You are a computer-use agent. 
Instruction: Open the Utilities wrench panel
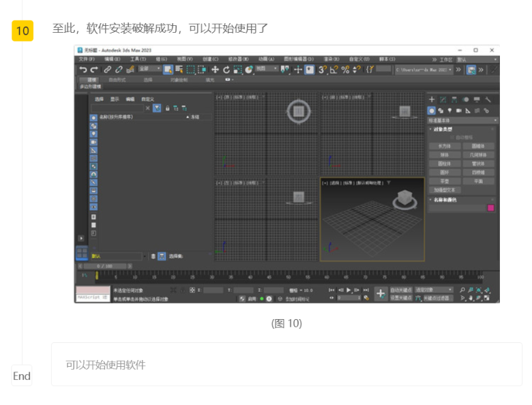click(488, 100)
